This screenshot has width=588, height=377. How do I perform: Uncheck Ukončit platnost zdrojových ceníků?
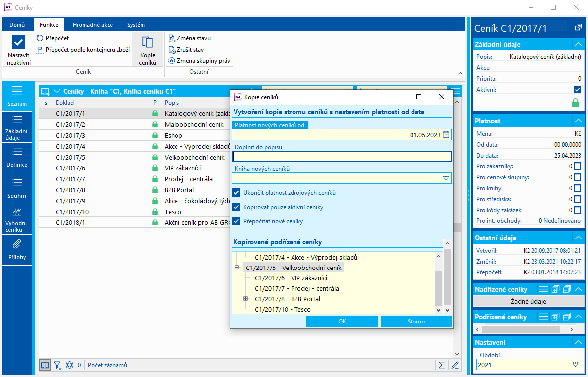click(x=236, y=193)
